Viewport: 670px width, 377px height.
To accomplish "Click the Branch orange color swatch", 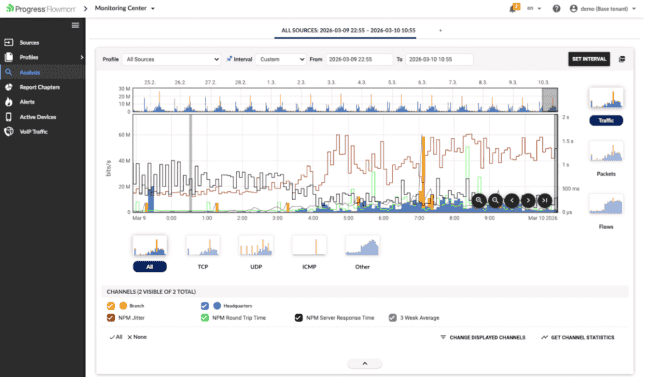I will coord(123,306).
